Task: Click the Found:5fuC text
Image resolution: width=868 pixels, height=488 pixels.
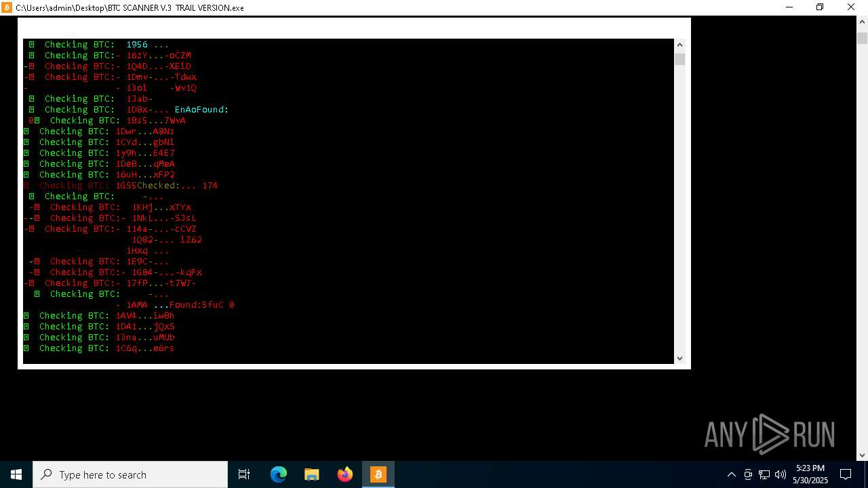Action: (197, 305)
